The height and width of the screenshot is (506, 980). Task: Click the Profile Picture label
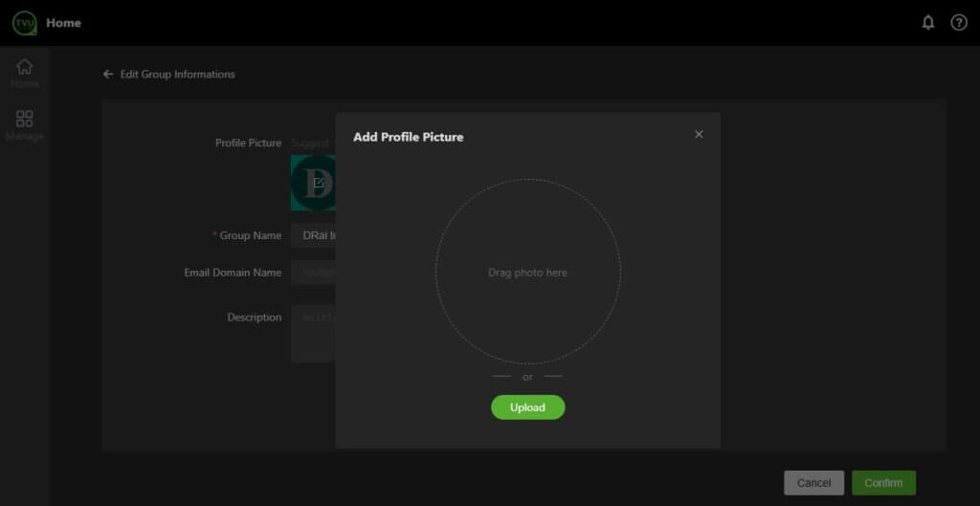(248, 143)
